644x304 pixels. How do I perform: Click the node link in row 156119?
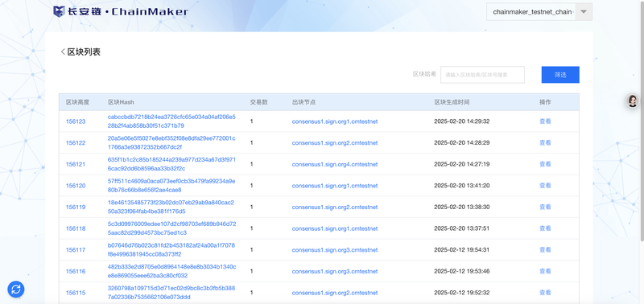pyautogui.click(x=335, y=207)
